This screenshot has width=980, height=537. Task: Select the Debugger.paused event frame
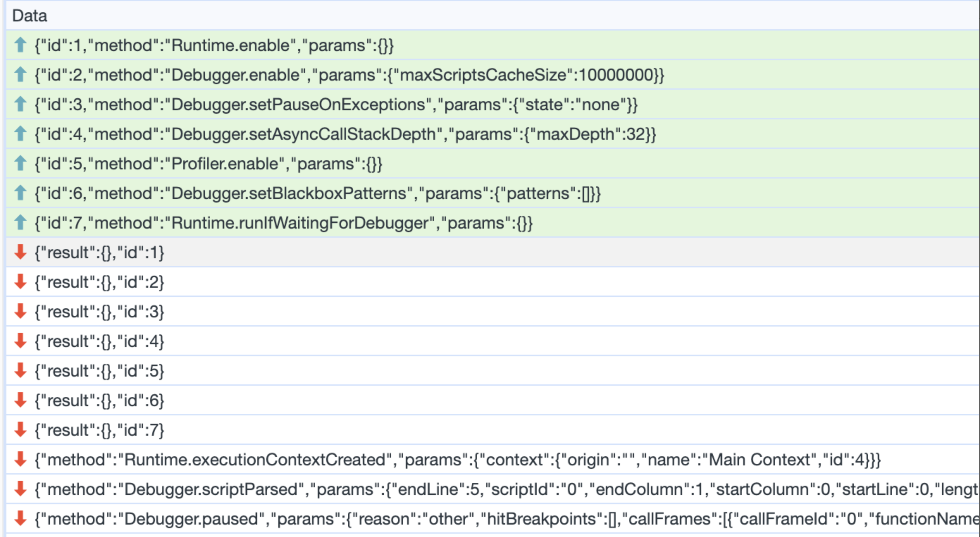tap(457, 518)
